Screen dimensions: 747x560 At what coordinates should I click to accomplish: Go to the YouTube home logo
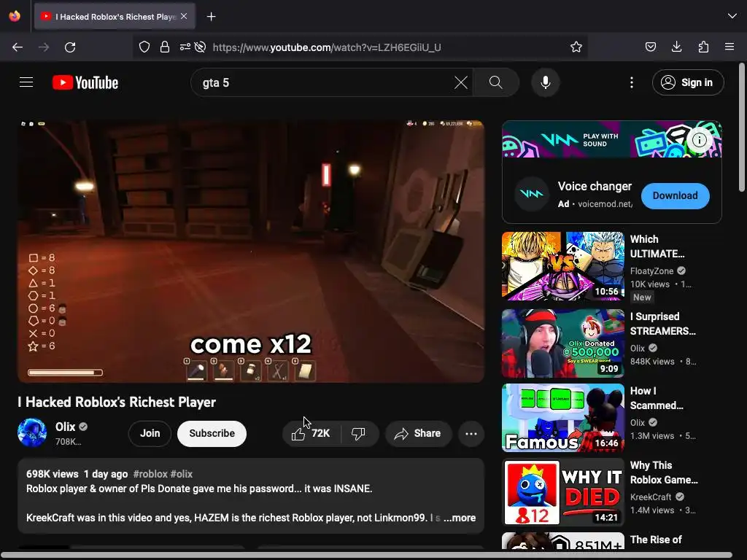tap(85, 82)
